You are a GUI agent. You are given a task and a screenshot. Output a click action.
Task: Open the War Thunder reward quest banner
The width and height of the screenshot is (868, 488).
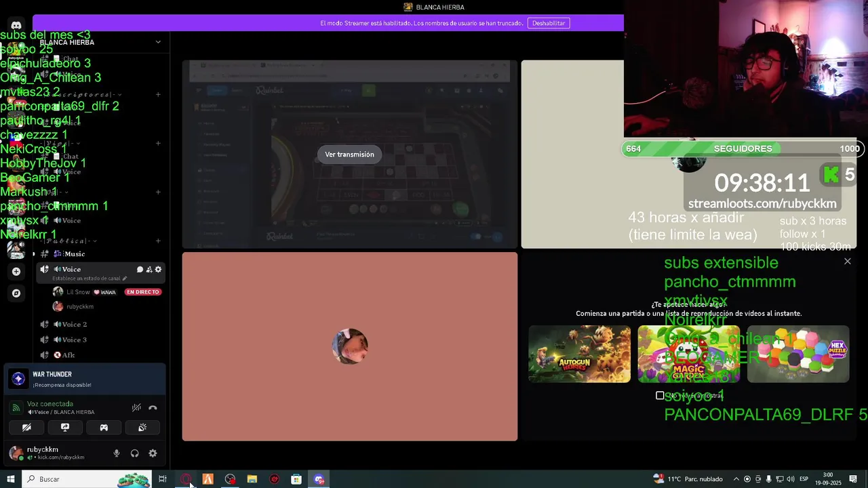point(85,379)
